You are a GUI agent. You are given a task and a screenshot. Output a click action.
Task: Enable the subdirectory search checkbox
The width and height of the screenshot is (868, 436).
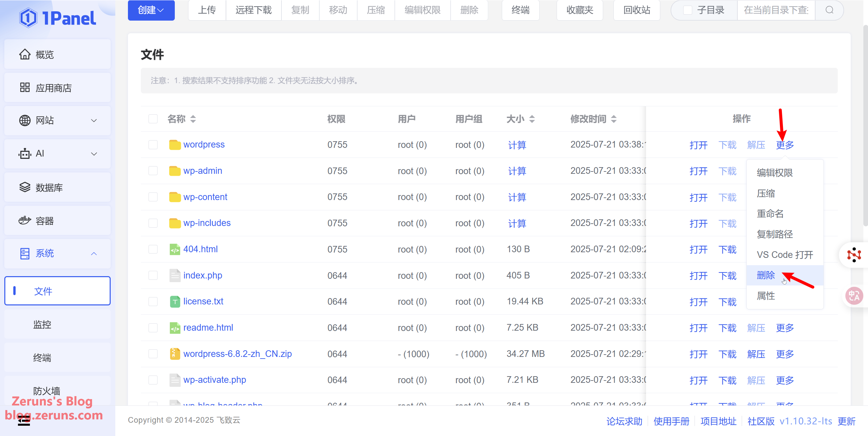[x=688, y=10]
